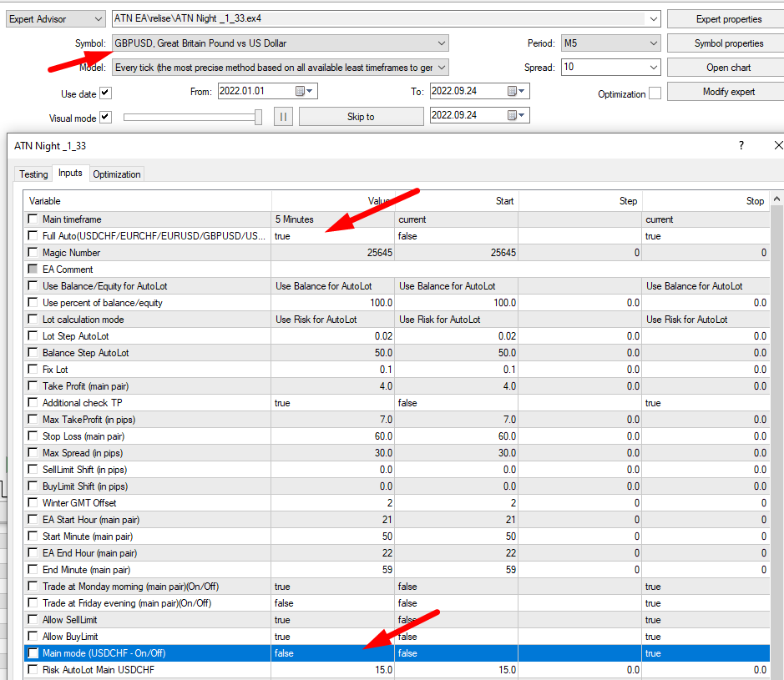Switch to the Optimization tab

117,174
